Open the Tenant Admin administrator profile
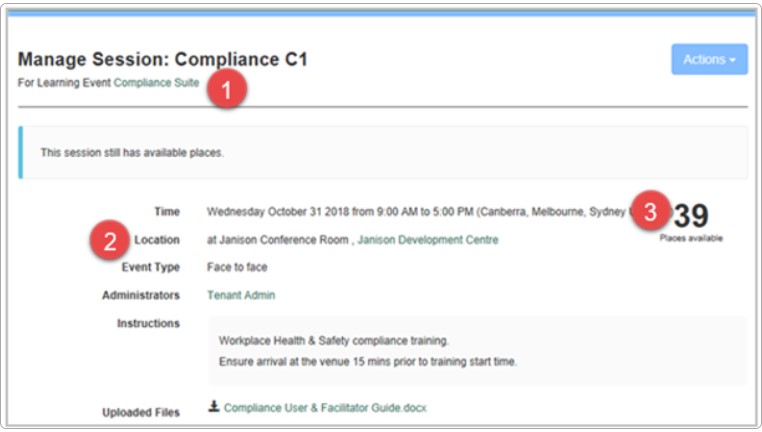The width and height of the screenshot is (762, 432). (x=240, y=295)
